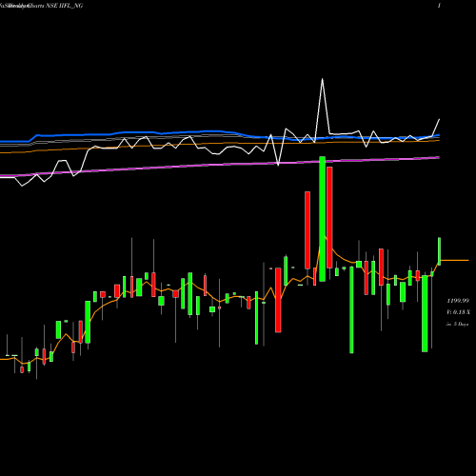Click the highest spike peak of the white line
The image size is (476, 476).
(323, 79)
